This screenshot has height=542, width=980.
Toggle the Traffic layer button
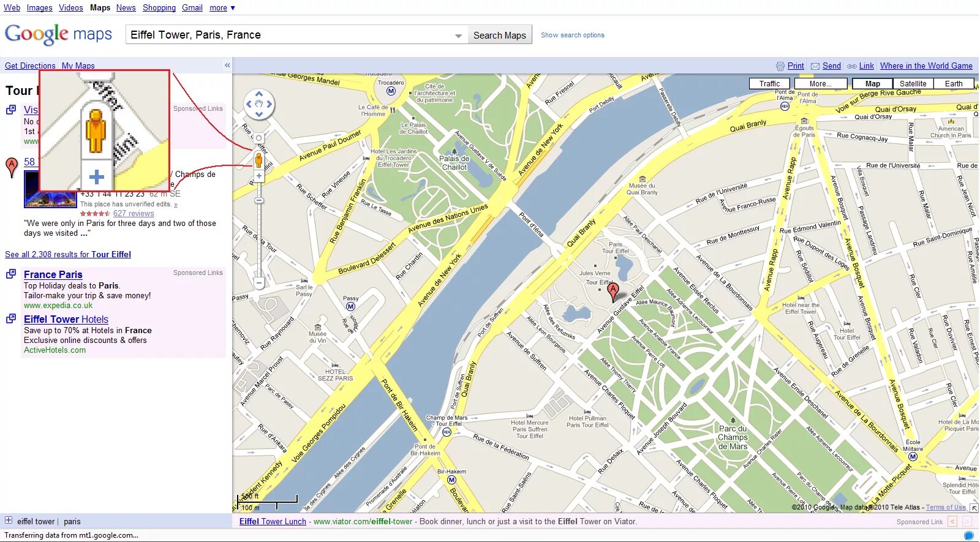tap(770, 84)
